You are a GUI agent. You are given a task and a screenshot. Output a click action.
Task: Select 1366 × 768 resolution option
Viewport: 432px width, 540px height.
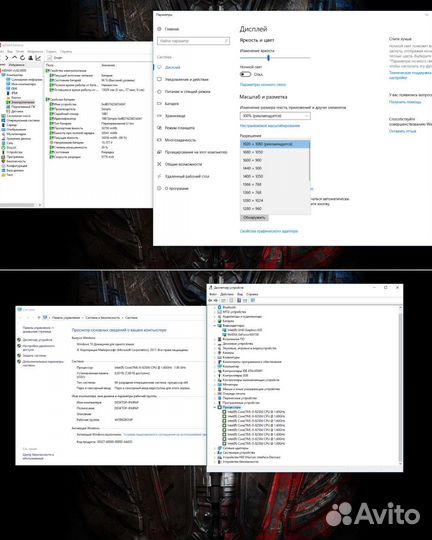point(275,185)
